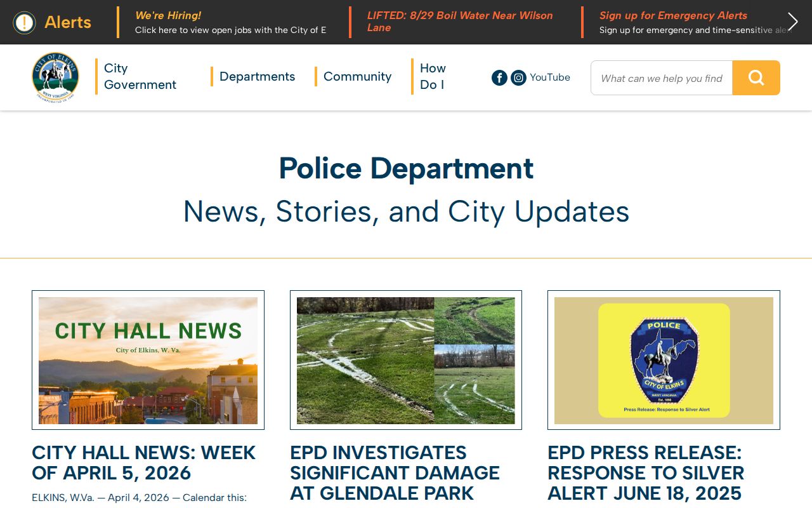Screen dimensions: 812x508
Task: Open the City Hall News thumbnail image
Action: tap(148, 360)
